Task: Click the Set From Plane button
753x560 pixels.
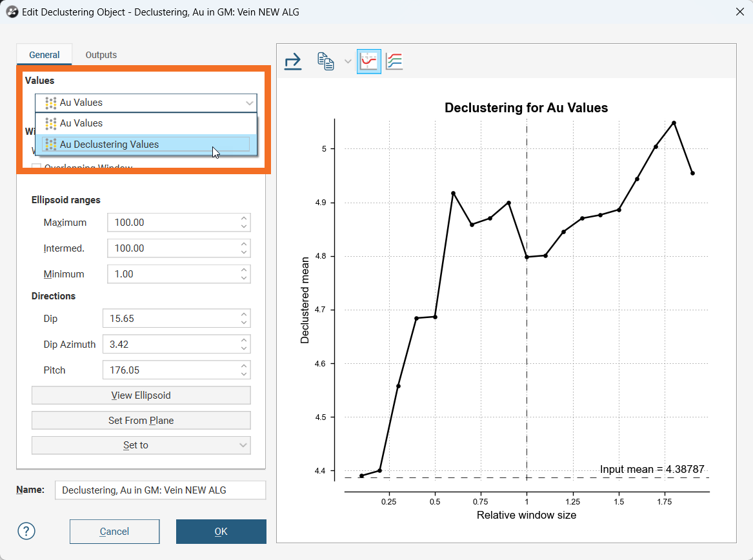Action: [x=141, y=421]
